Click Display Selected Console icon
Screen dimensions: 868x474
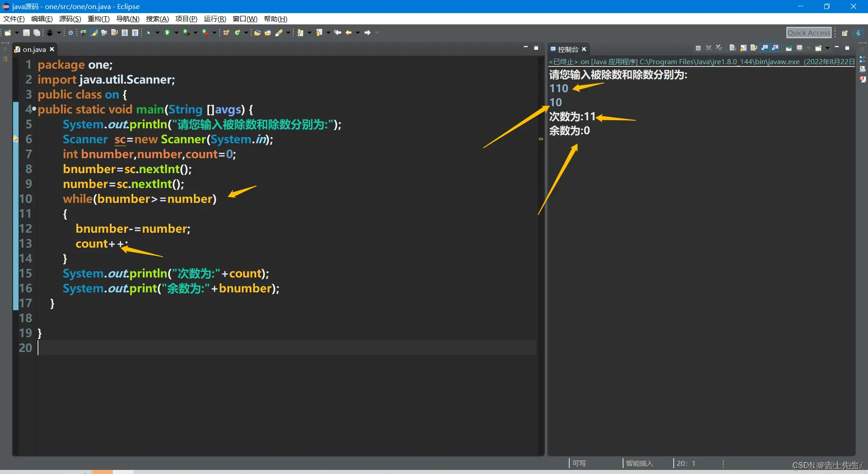coord(799,48)
